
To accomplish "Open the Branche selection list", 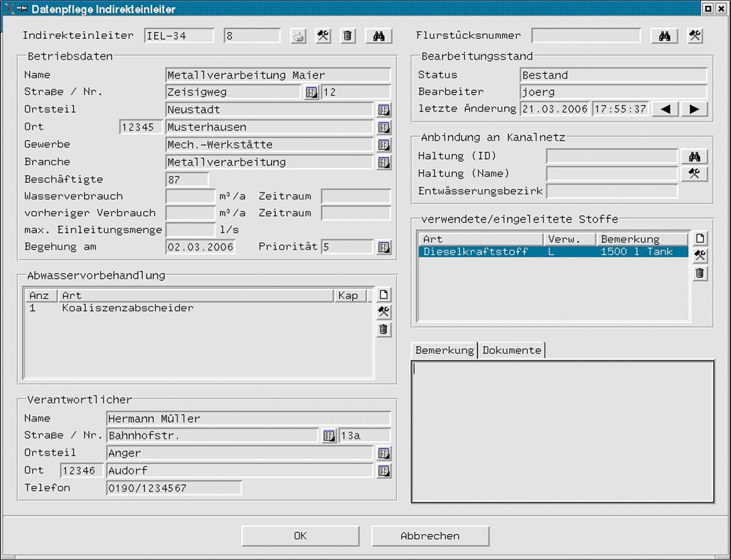I will [x=383, y=162].
